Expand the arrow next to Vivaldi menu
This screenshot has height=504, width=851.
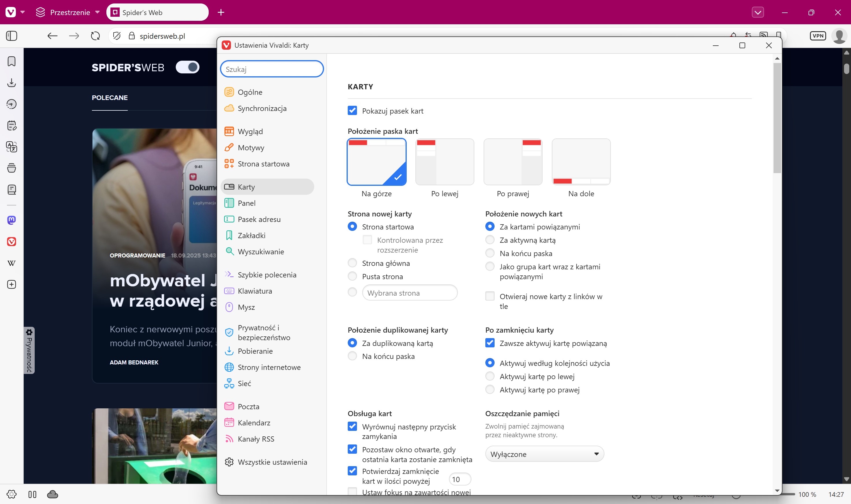pos(23,12)
